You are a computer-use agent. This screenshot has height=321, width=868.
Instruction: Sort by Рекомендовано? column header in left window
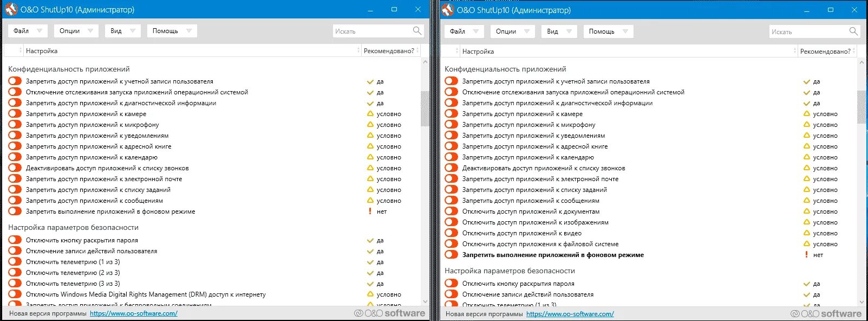(390, 50)
